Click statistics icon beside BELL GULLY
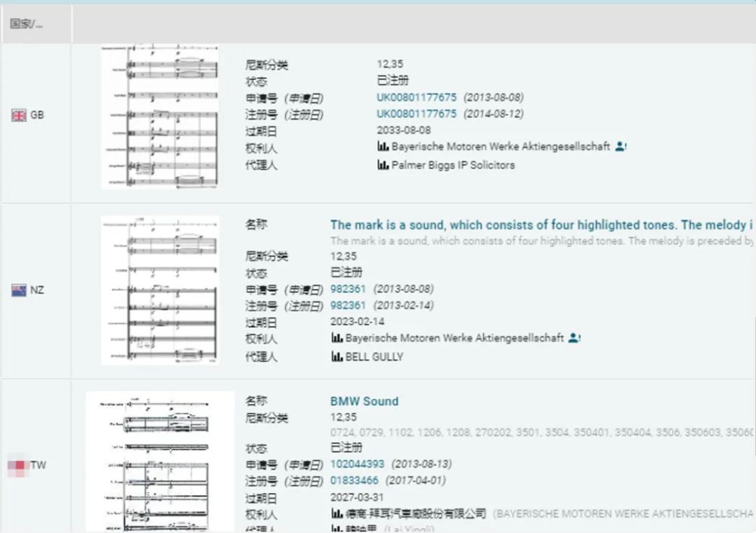Image resolution: width=756 pixels, height=533 pixels. (336, 357)
